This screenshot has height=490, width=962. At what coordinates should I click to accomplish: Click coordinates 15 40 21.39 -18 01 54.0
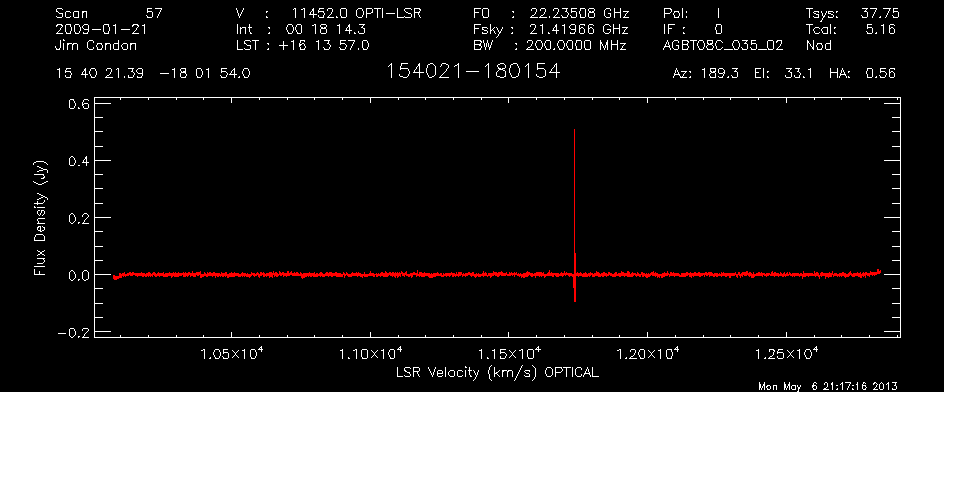(153, 74)
